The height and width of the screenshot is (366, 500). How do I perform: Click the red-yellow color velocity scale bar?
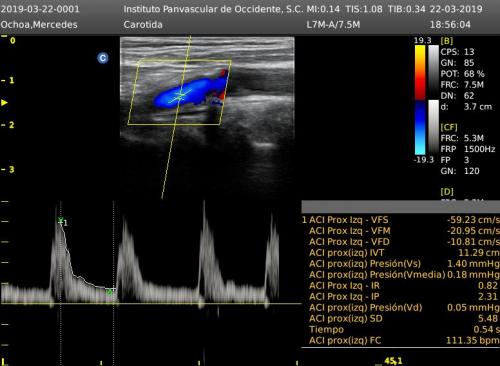click(x=420, y=72)
